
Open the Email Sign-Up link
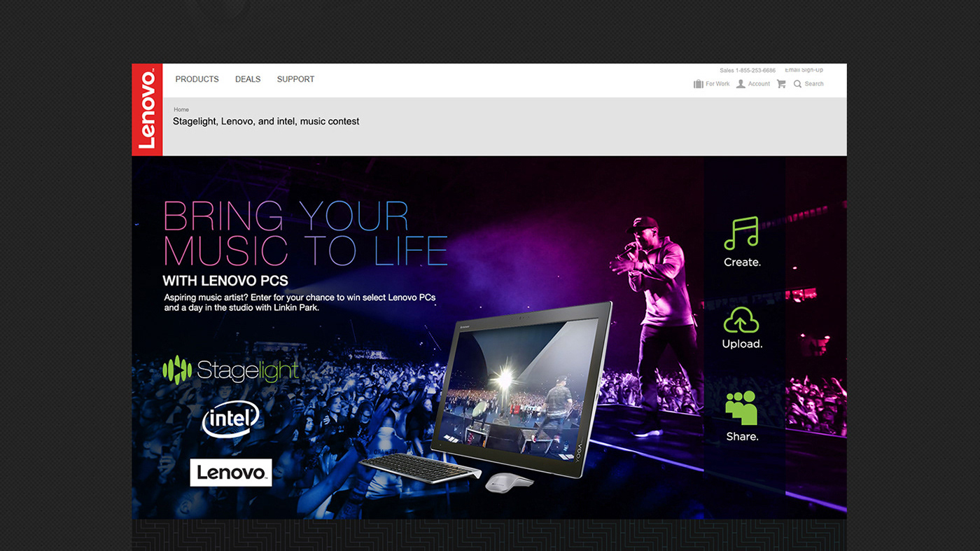[x=804, y=70]
